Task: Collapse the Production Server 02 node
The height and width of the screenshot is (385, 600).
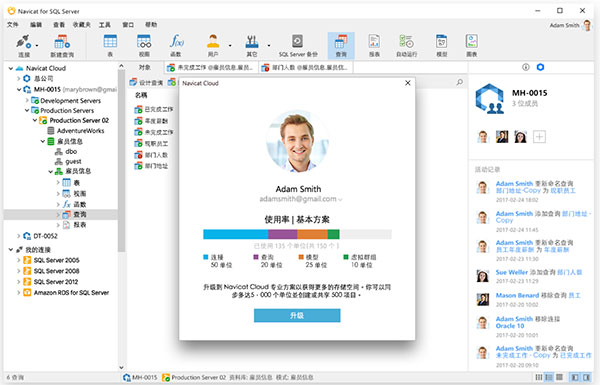Action: pyautogui.click(x=35, y=120)
